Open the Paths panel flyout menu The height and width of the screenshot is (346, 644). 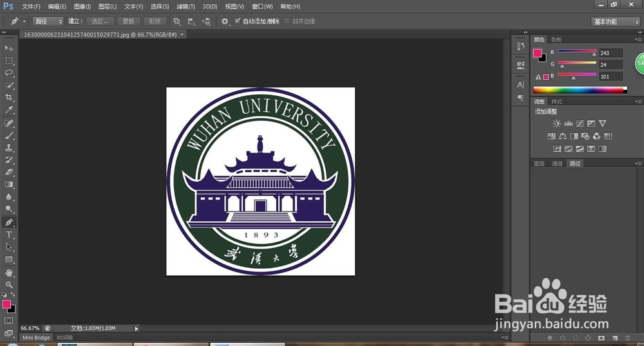pos(638,163)
